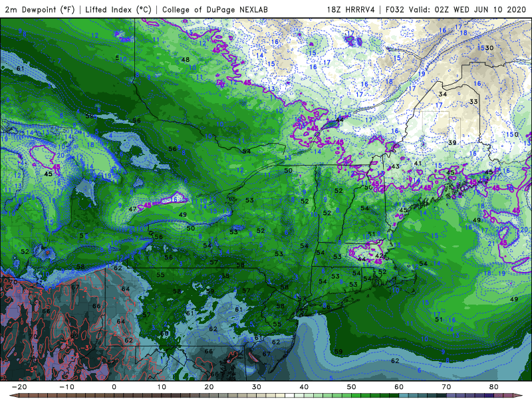Click the '50' label on the color scale

click(x=352, y=387)
